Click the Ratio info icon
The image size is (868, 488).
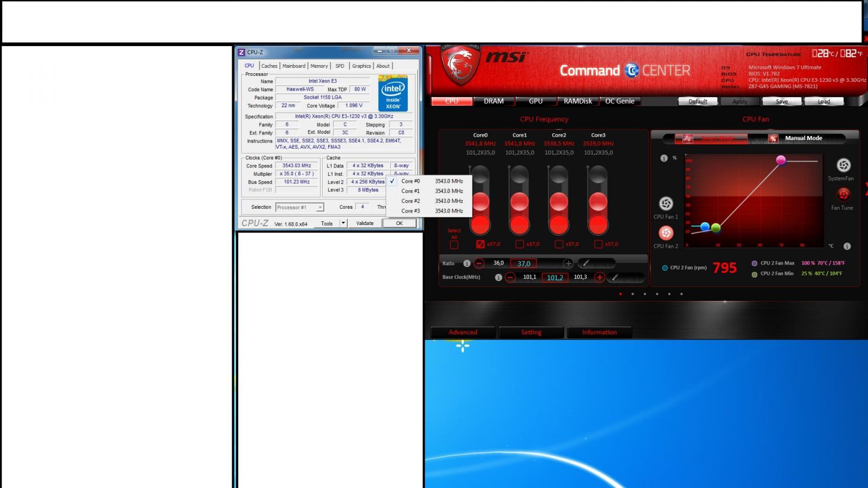467,264
